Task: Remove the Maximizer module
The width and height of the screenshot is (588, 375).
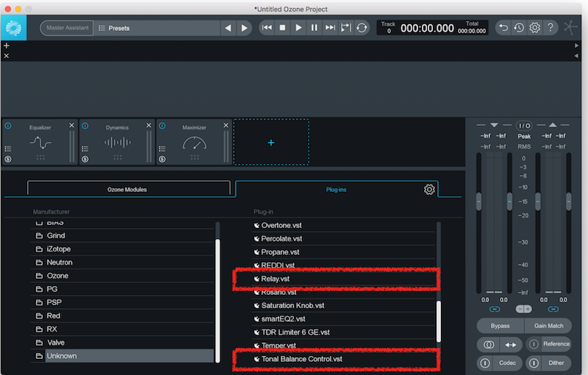Action: 226,125
